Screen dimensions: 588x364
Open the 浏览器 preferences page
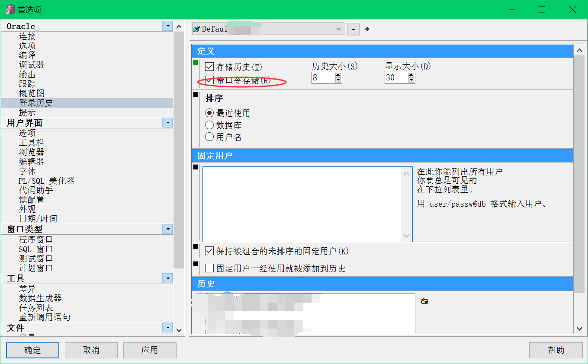(x=32, y=152)
